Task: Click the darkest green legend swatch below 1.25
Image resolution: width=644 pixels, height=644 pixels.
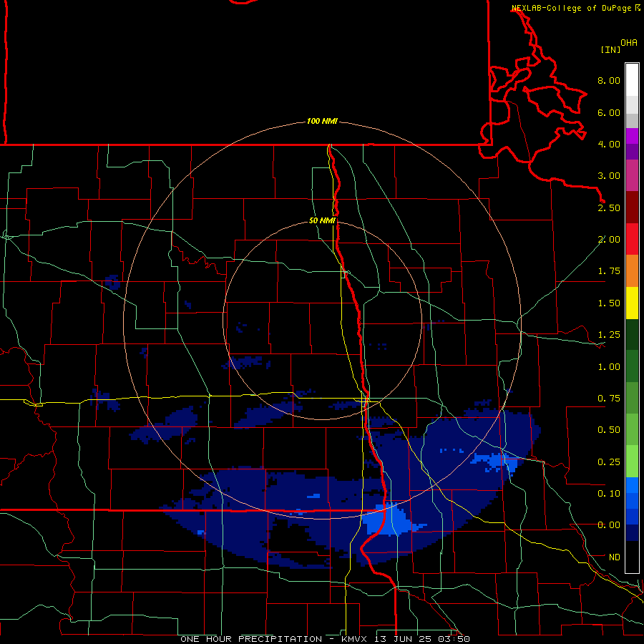Action: (x=632, y=335)
